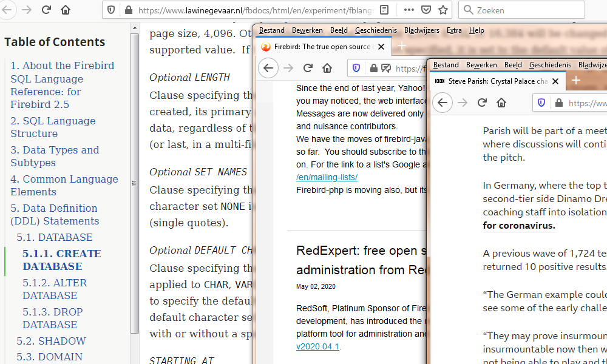Open Extra menu in Firebird window
Image resolution: width=607 pixels, height=364 pixels.
pos(454,30)
